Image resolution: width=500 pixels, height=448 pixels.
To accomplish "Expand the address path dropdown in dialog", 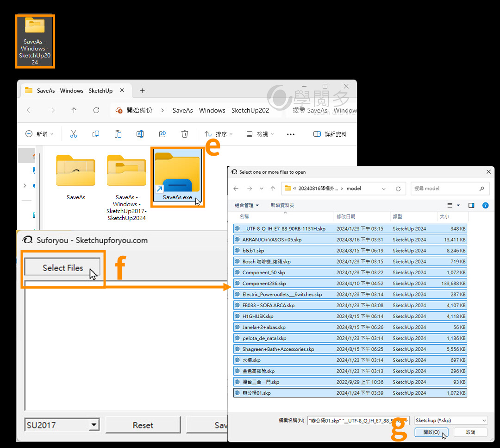I will click(384, 189).
